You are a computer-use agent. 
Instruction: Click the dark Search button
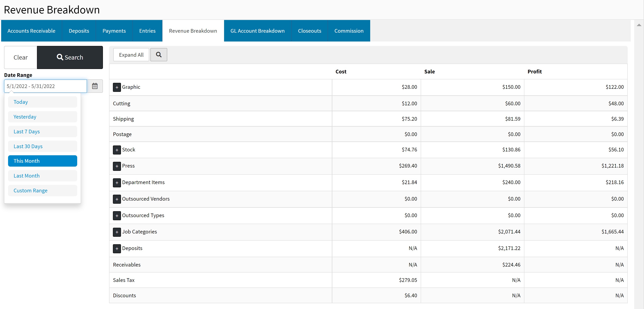(70, 57)
